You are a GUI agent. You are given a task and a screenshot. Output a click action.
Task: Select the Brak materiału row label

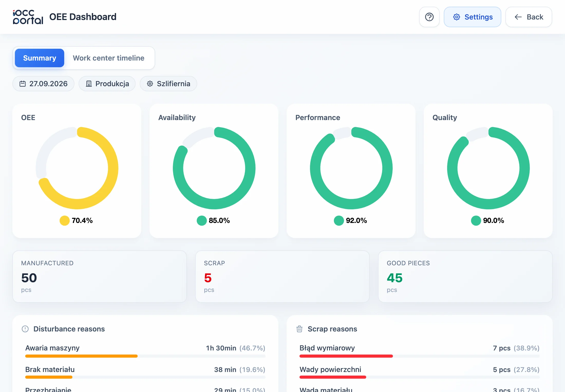coord(50,369)
